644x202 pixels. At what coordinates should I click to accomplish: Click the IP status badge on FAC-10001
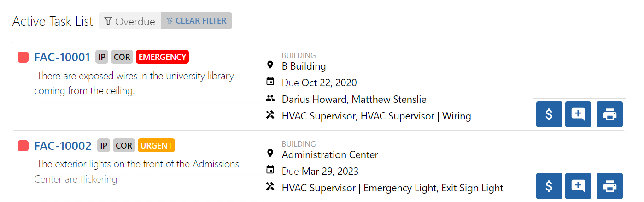102,57
